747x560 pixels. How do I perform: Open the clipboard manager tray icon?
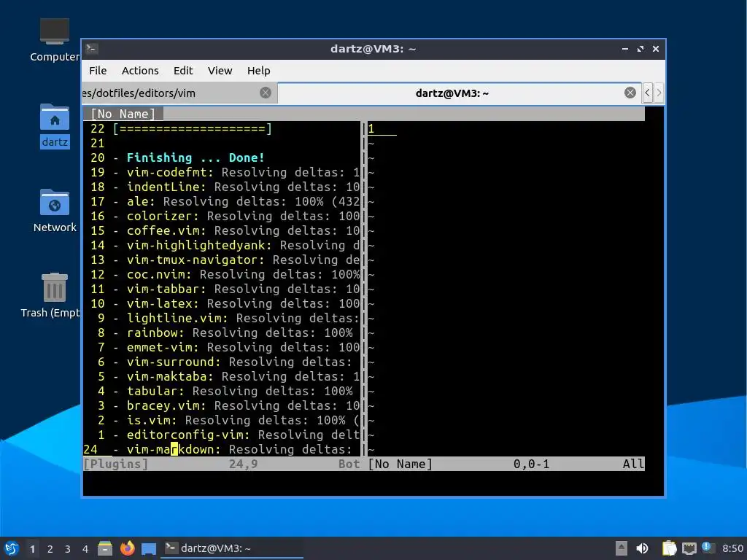coord(669,548)
